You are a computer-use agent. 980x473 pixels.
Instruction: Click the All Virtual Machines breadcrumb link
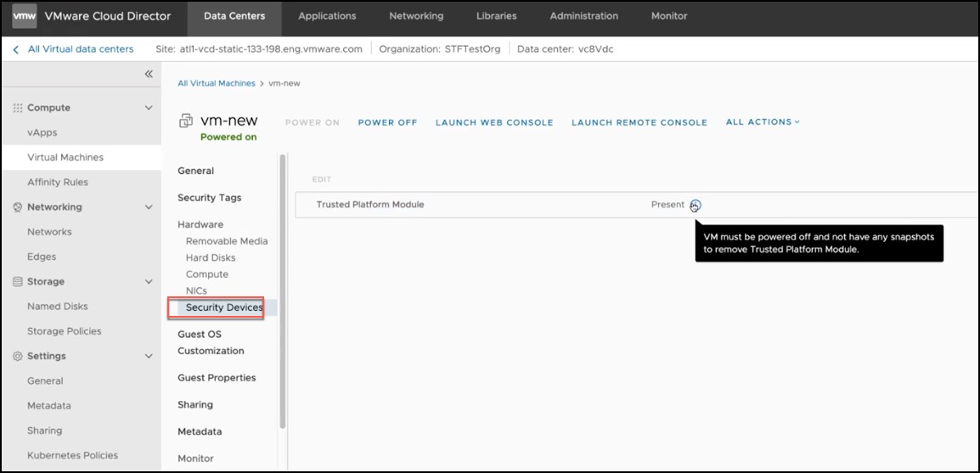[217, 83]
